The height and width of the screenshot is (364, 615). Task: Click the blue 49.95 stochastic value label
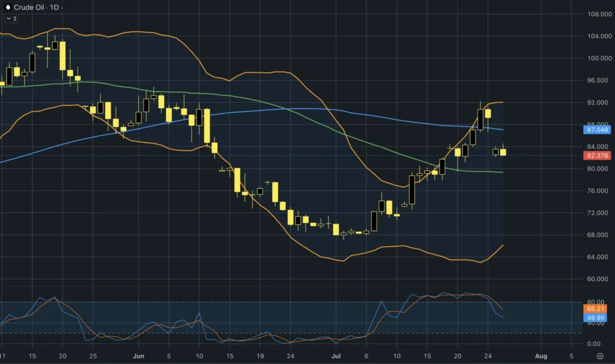(595, 318)
